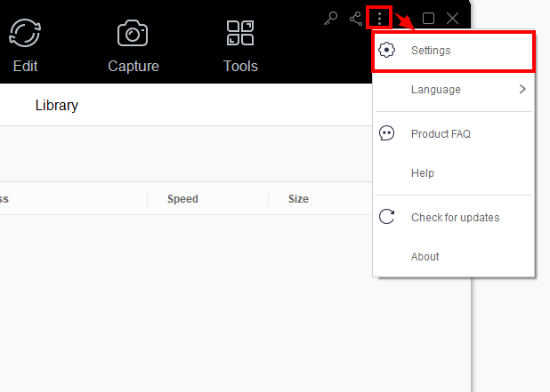Click the Size column header
This screenshot has width=550, height=392.
pyautogui.click(x=298, y=199)
